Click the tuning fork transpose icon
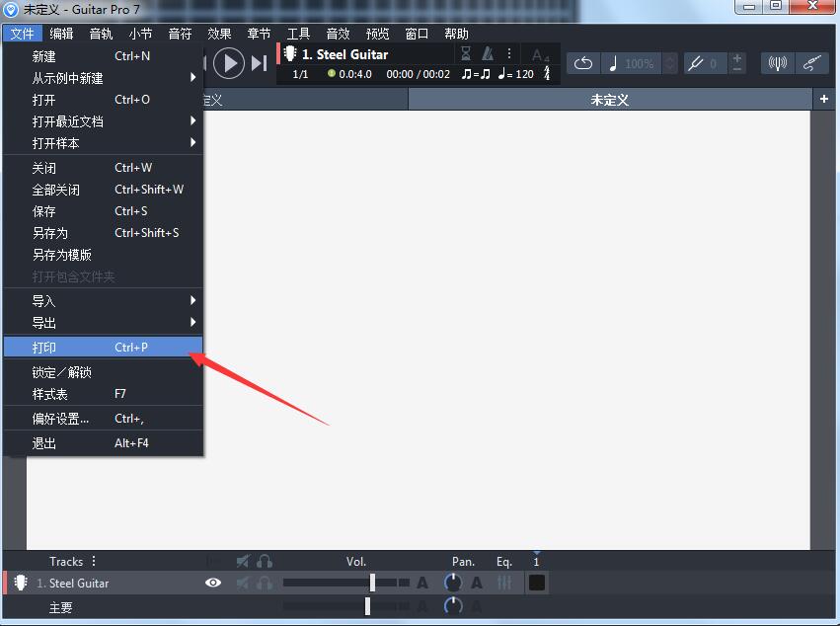The height and width of the screenshot is (626, 840). (x=693, y=62)
